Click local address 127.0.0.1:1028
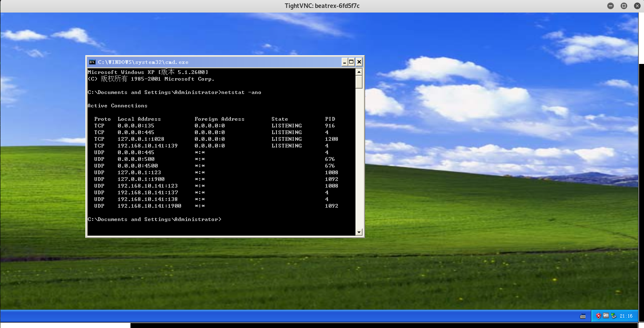This screenshot has width=644, height=328. (141, 139)
